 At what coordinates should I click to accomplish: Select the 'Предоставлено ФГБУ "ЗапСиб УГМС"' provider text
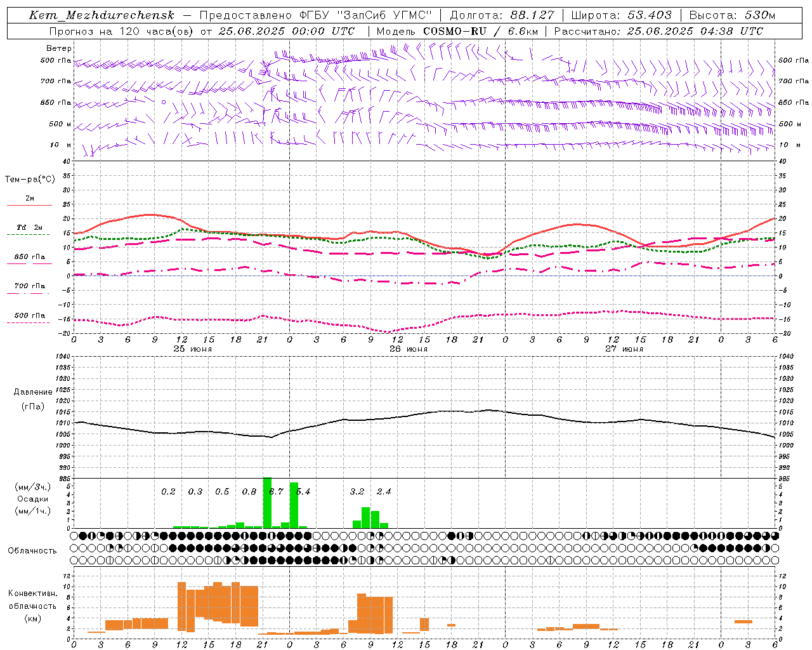[x=315, y=16]
